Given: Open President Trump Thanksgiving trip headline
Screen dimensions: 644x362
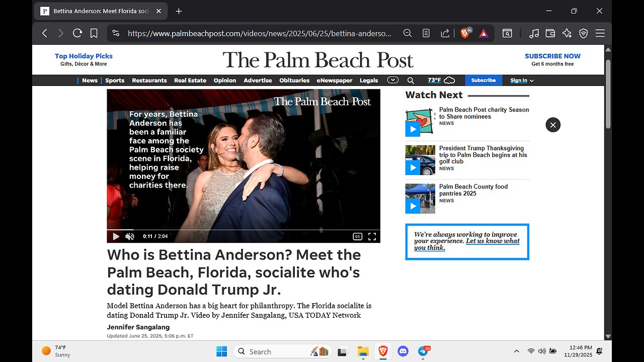Looking at the screenshot, I should click(x=483, y=155).
